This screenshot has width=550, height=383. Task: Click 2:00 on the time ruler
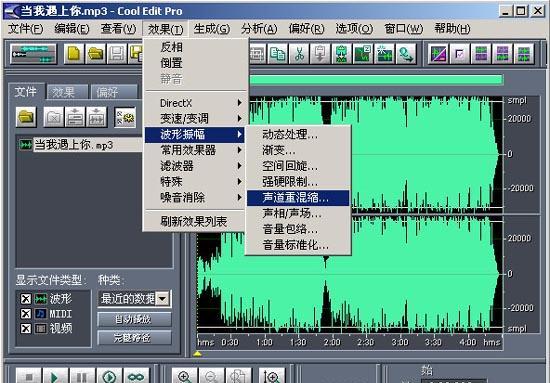coord(332,342)
